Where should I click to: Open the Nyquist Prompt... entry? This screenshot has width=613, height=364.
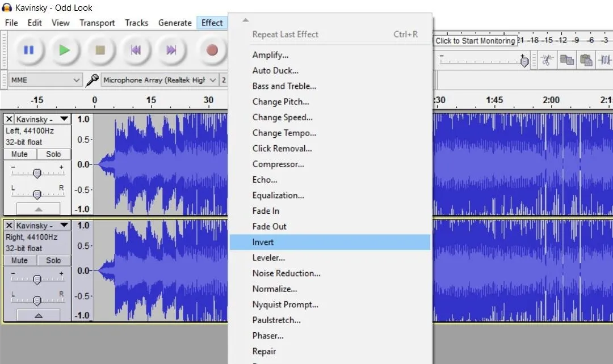(330, 305)
